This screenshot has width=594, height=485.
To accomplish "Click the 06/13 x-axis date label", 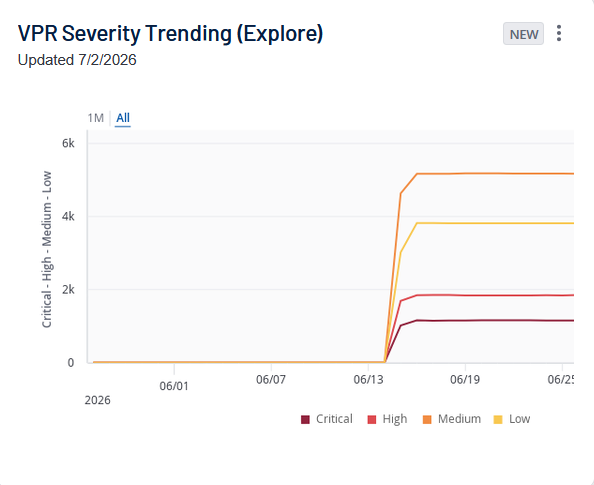I will 368,379.
